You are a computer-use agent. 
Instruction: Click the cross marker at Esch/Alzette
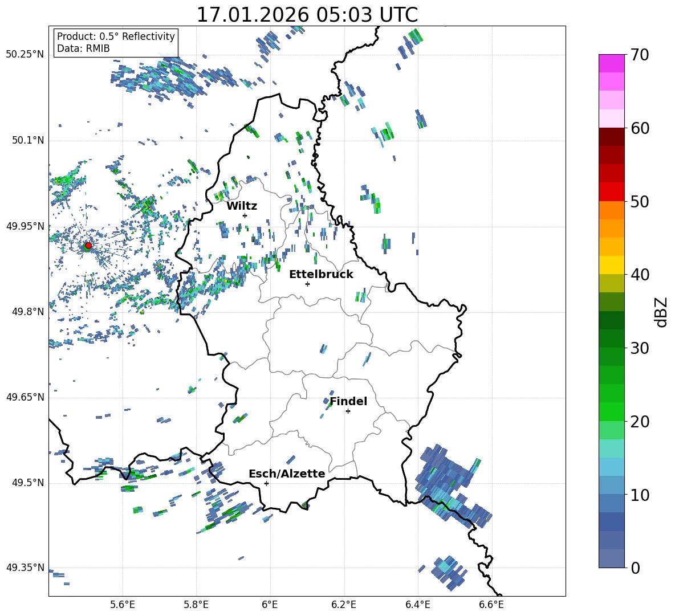(x=266, y=483)
